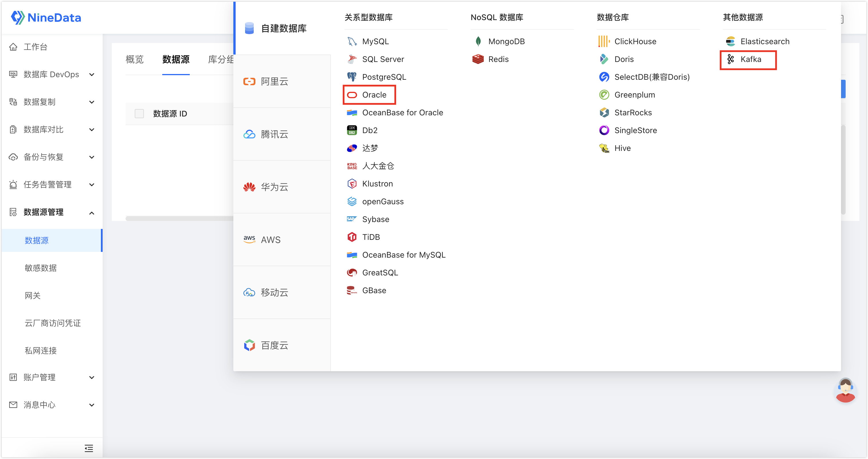The width and height of the screenshot is (868, 459).
Task: Open the 私网连接 page
Action: click(40, 351)
